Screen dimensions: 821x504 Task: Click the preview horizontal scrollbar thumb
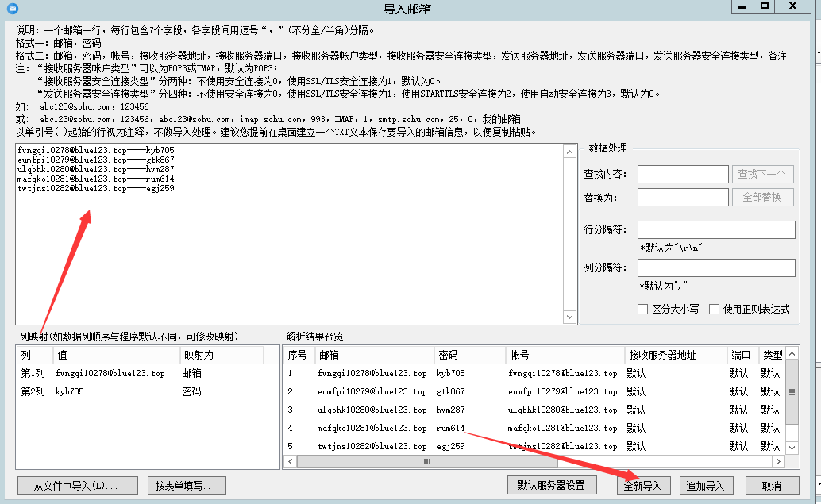pos(427,462)
